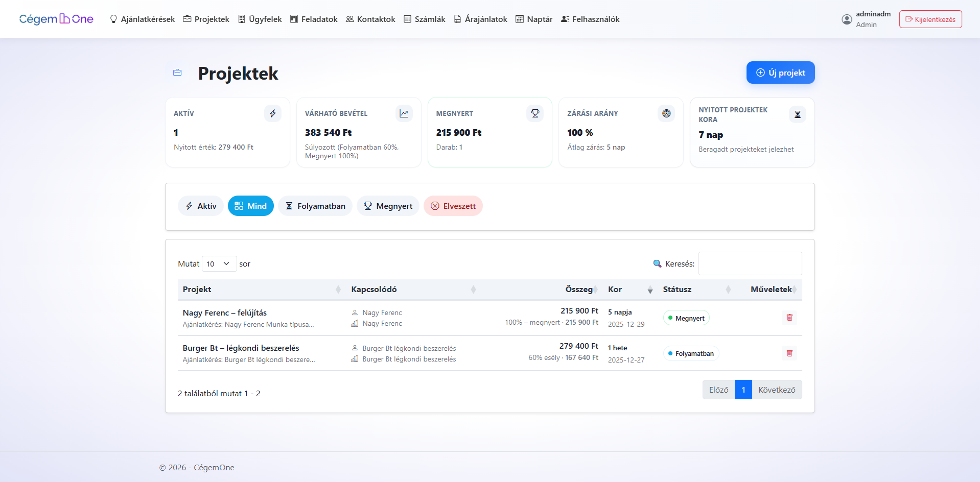
Task: Click trash icon for Burger Bt project
Action: tap(789, 353)
